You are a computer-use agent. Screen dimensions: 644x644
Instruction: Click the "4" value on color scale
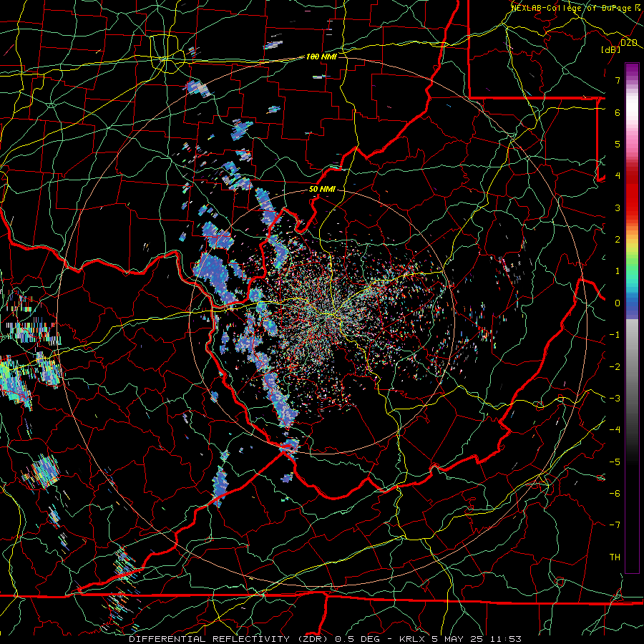[x=618, y=176]
